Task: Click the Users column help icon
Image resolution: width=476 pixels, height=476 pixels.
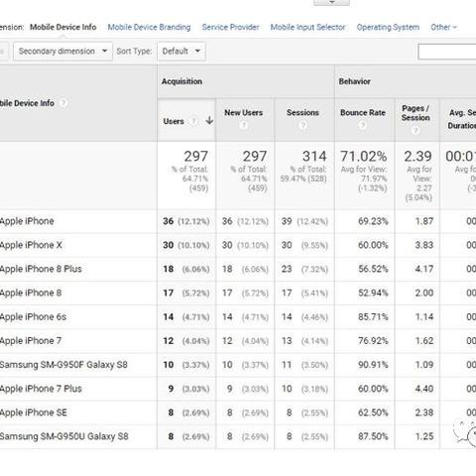Action: tap(194, 121)
